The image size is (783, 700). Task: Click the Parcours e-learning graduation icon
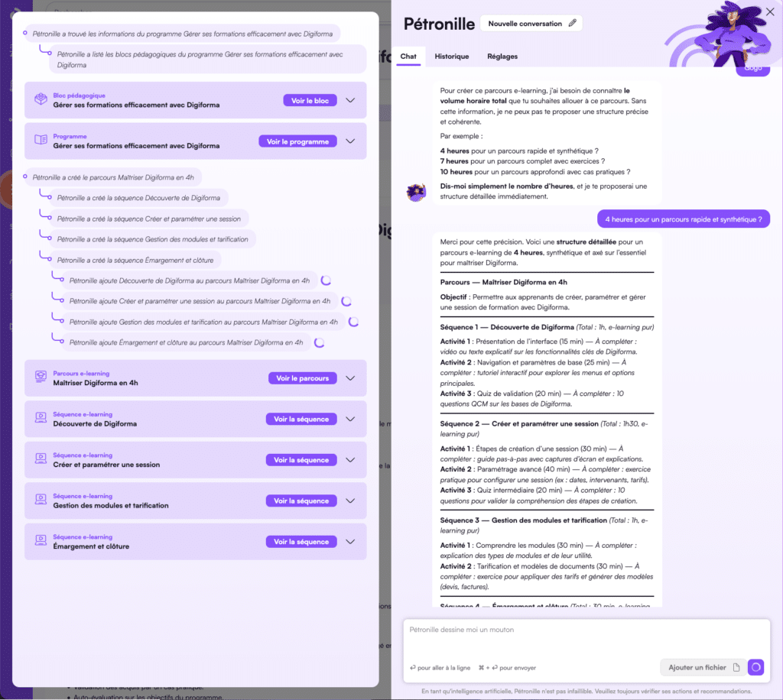coord(41,376)
